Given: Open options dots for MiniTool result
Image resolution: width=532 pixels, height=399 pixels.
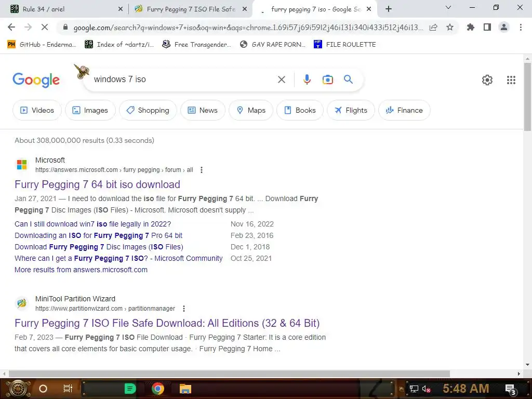Looking at the screenshot, I should pyautogui.click(x=184, y=309).
